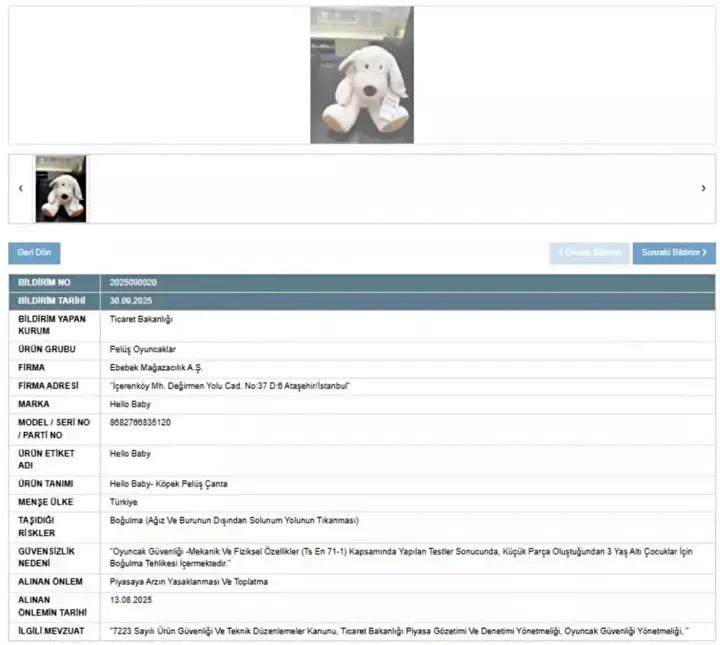The width and height of the screenshot is (720, 645).
Task: Go to Sonraki Bildirim
Action: click(x=673, y=253)
